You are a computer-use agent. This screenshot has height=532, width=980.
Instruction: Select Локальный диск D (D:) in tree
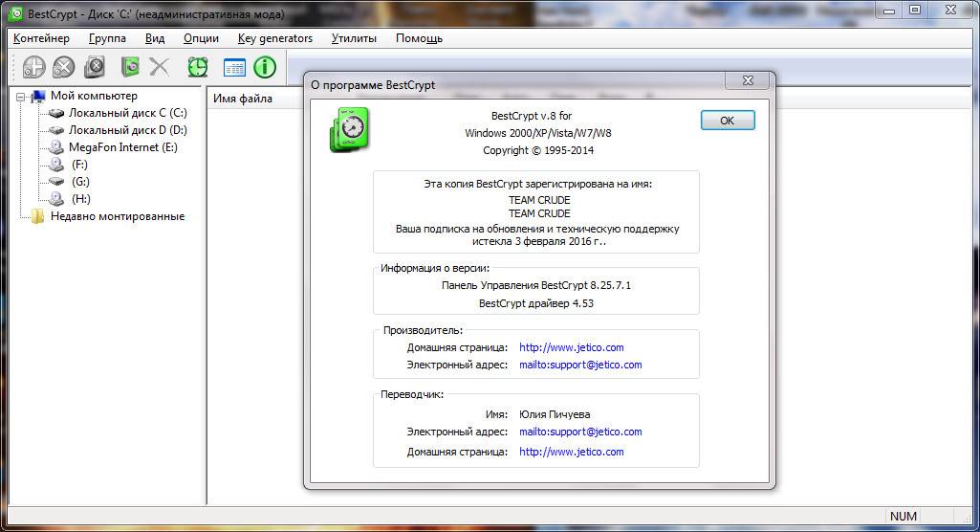click(x=127, y=130)
